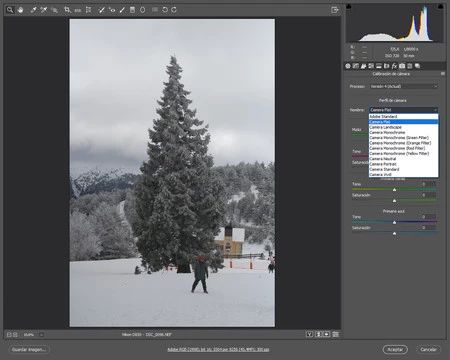The width and height of the screenshot is (450, 360).
Task: Toggle full screen mode icon
Action: (x=335, y=10)
